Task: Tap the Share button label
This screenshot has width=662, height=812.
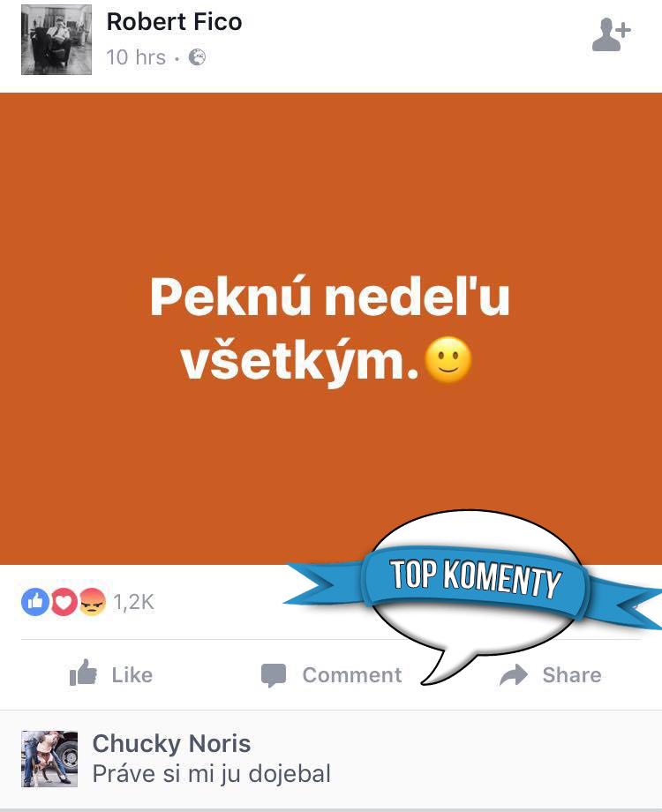Action: [x=572, y=675]
